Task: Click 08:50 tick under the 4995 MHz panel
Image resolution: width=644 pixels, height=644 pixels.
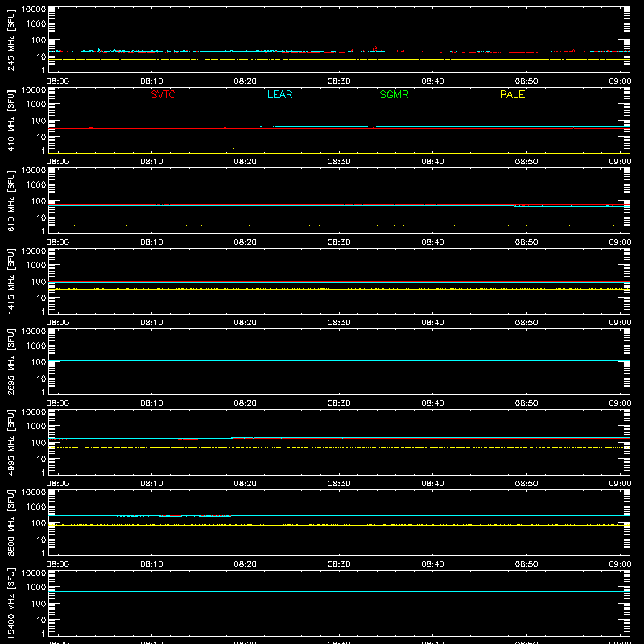Action: point(526,484)
